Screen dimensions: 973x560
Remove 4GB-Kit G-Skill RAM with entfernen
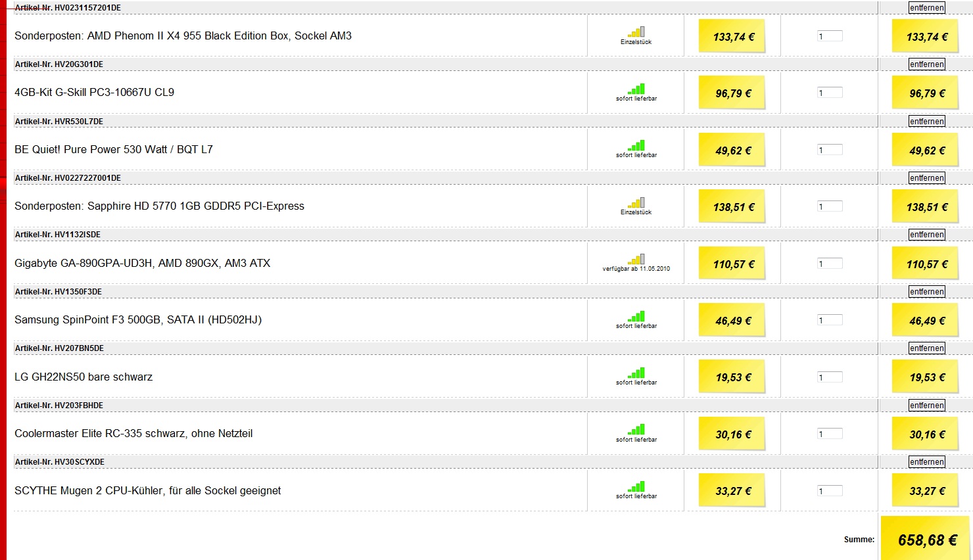coord(927,64)
